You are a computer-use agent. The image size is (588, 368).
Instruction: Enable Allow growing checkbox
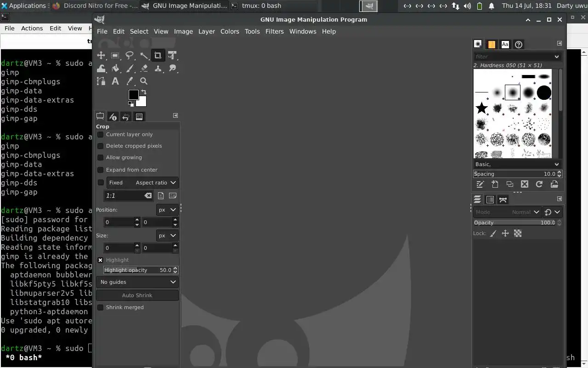point(100,157)
